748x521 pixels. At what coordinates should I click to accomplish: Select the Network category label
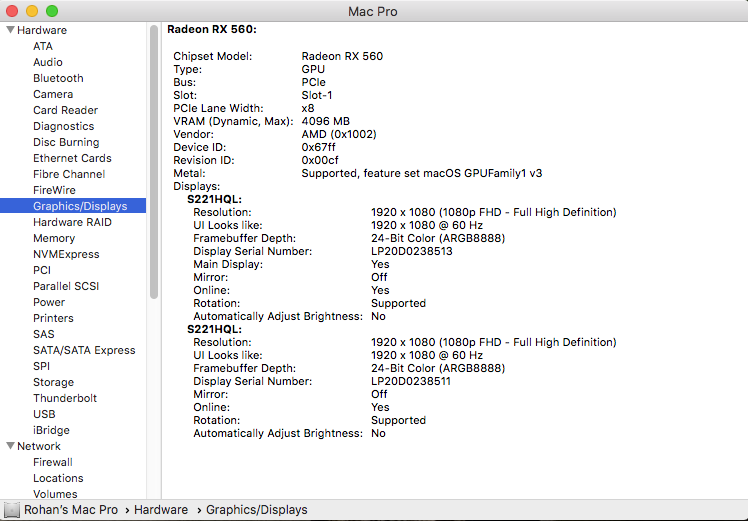pyautogui.click(x=39, y=446)
